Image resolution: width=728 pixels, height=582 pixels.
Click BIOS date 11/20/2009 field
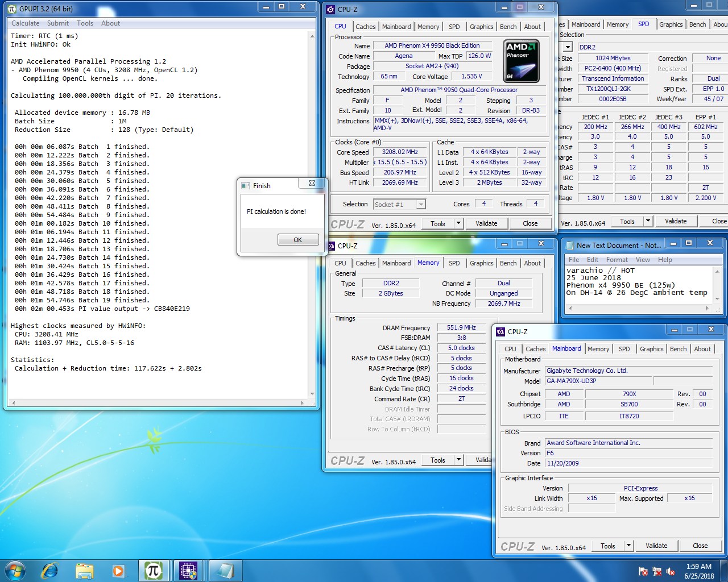click(629, 463)
